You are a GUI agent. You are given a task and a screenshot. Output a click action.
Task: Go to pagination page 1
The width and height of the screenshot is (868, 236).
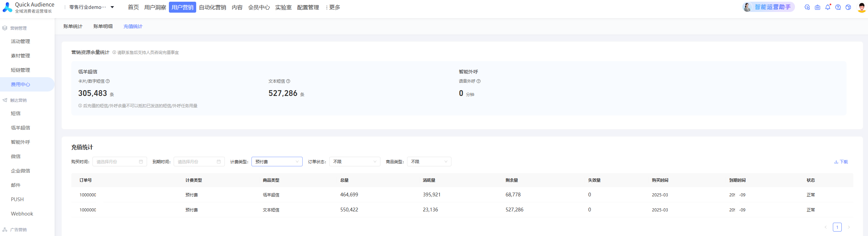837,227
